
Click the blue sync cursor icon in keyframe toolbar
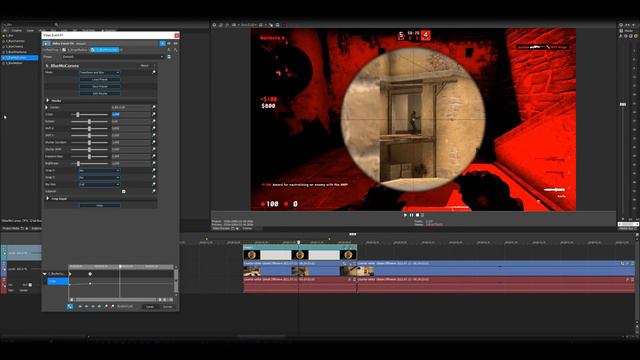pos(70,306)
